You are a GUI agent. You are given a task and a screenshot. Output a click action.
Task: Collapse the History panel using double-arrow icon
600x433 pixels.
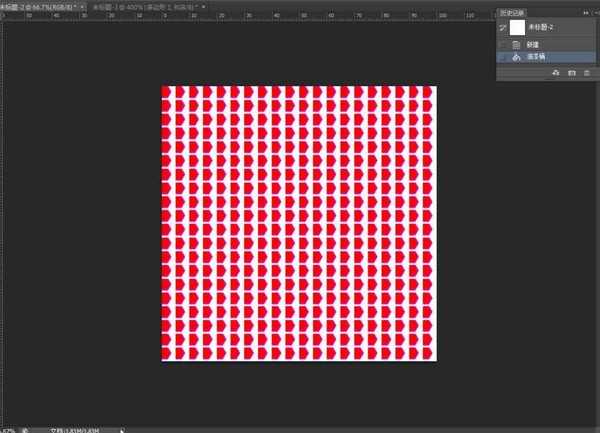(586, 12)
